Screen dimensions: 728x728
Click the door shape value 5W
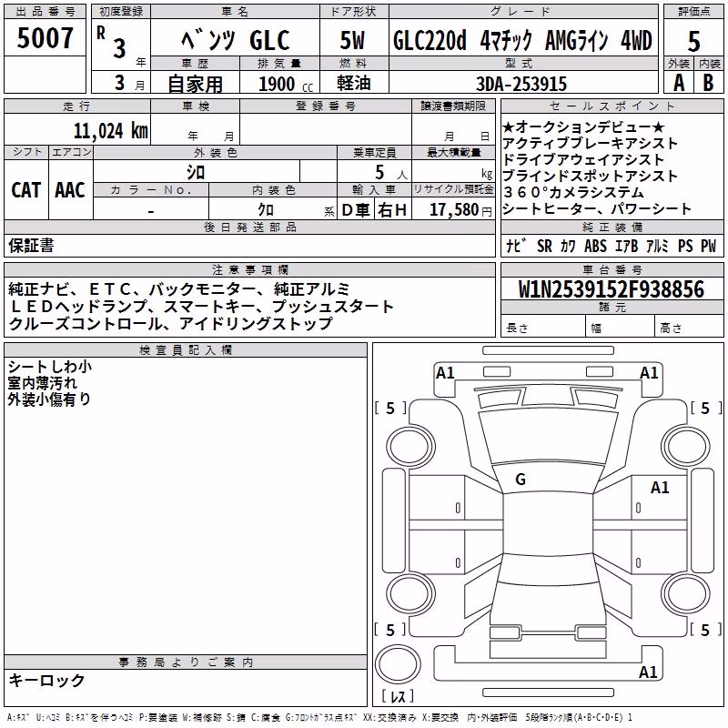pos(352,40)
